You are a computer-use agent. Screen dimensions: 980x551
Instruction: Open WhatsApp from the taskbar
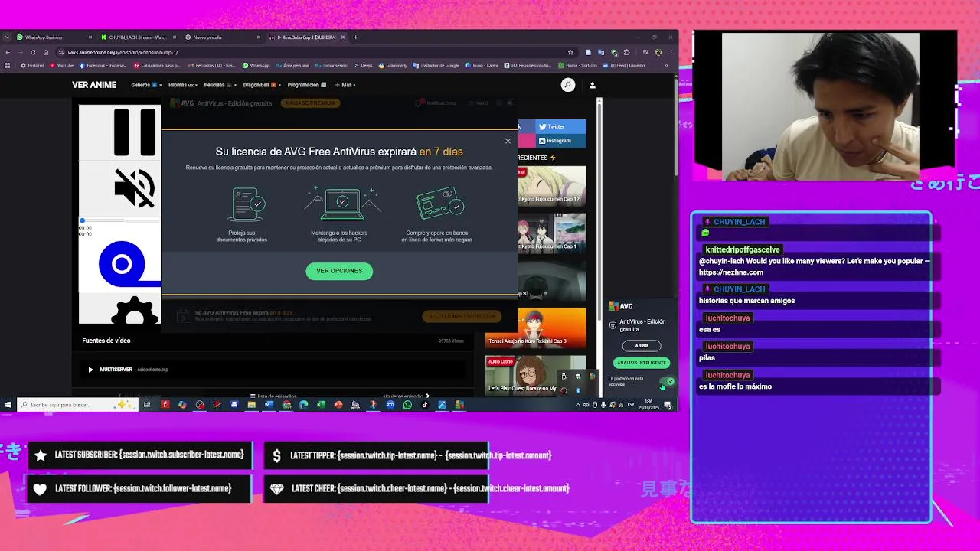pos(407,405)
